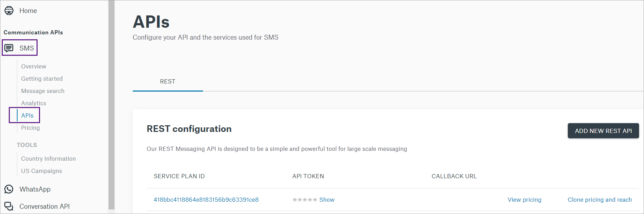Open US Campaigns under Tools
Viewport: 644px width, 214px height.
(x=41, y=171)
